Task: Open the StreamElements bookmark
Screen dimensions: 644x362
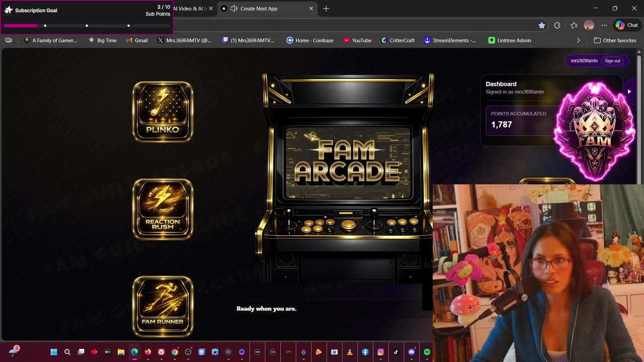Action: tap(450, 40)
